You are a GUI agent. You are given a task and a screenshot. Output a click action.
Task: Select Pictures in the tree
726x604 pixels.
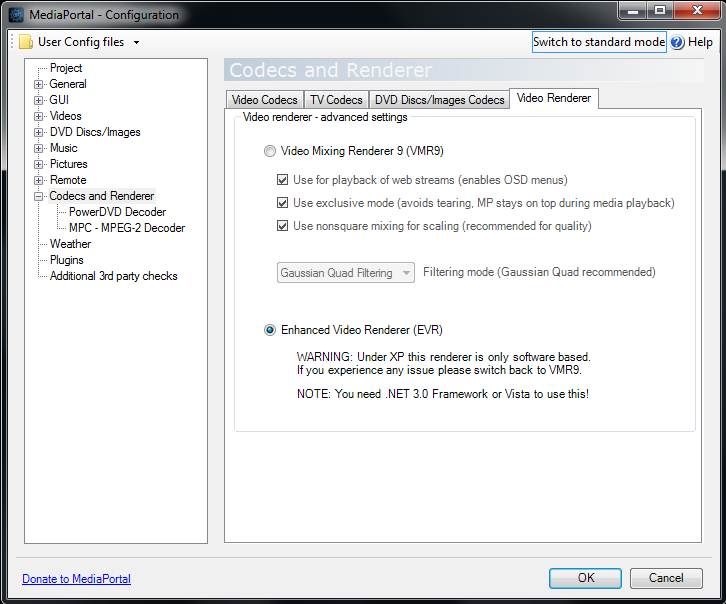pos(69,164)
